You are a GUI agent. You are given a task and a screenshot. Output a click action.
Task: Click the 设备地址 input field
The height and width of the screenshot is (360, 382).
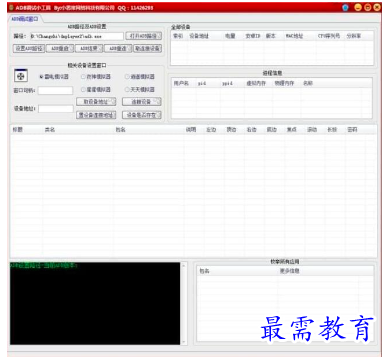coord(56,109)
